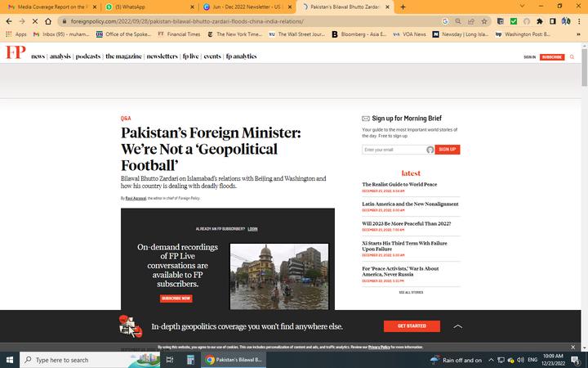The width and height of the screenshot is (588, 368).
Task: Go back with the browser back arrow
Action: pyautogui.click(x=9, y=21)
